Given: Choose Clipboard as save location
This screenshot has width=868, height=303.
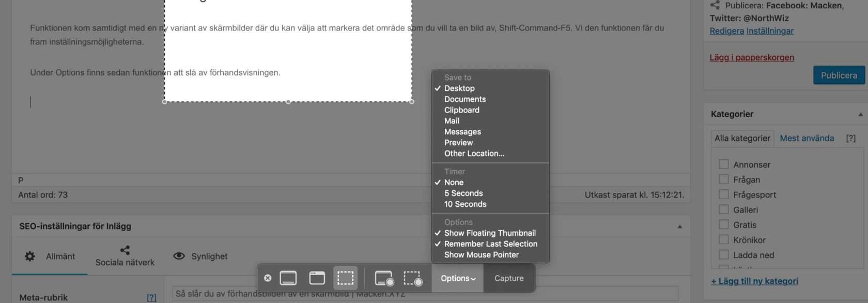Looking at the screenshot, I should [461, 110].
